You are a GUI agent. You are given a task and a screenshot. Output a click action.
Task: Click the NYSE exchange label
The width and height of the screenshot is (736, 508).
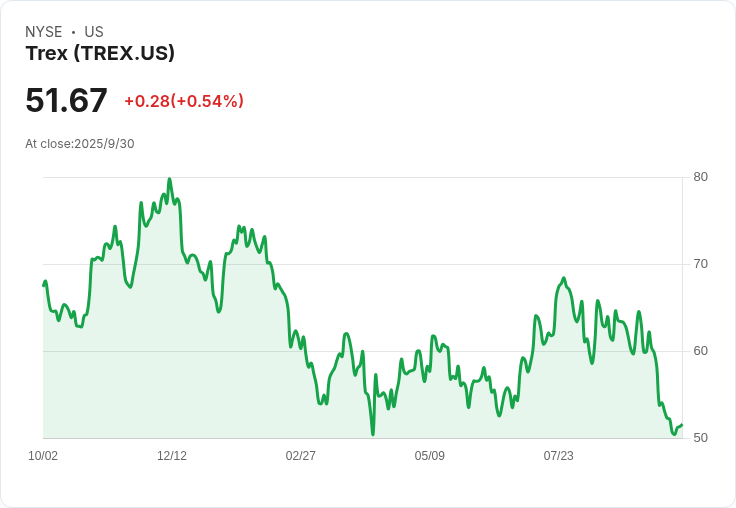point(44,32)
